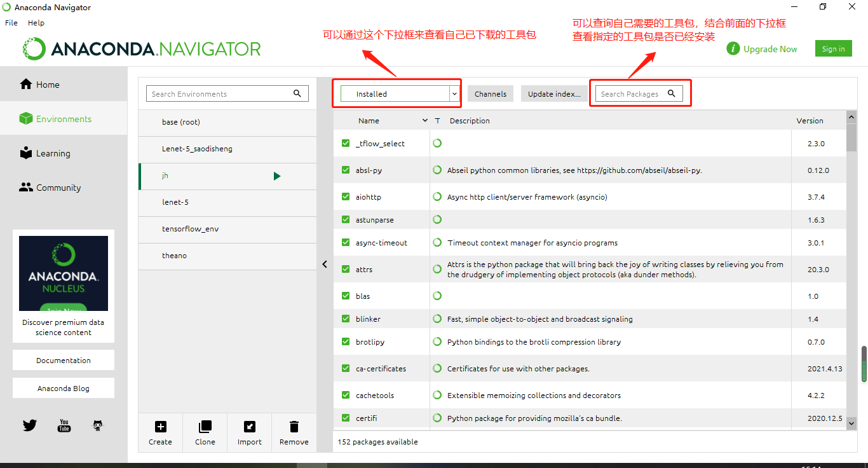Select the Environments tab
Screen dimensions: 868x468
point(64,118)
